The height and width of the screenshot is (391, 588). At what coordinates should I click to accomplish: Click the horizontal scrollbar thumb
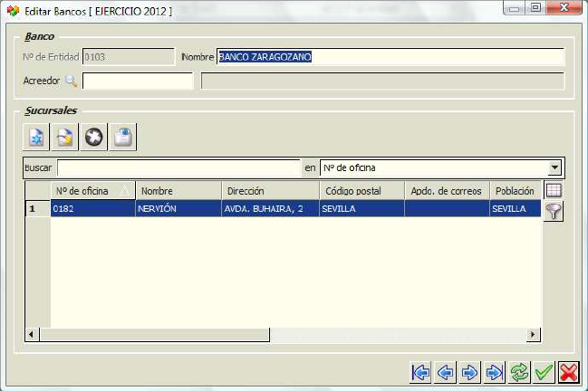[154, 335]
